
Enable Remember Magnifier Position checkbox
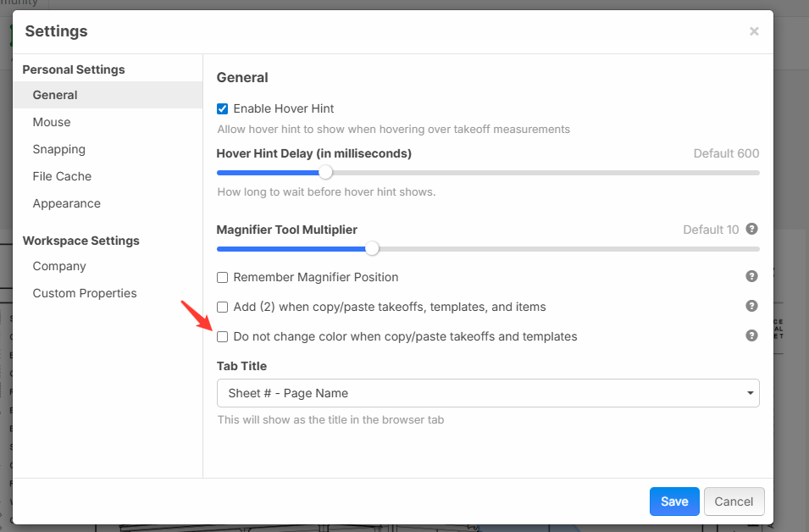(223, 277)
